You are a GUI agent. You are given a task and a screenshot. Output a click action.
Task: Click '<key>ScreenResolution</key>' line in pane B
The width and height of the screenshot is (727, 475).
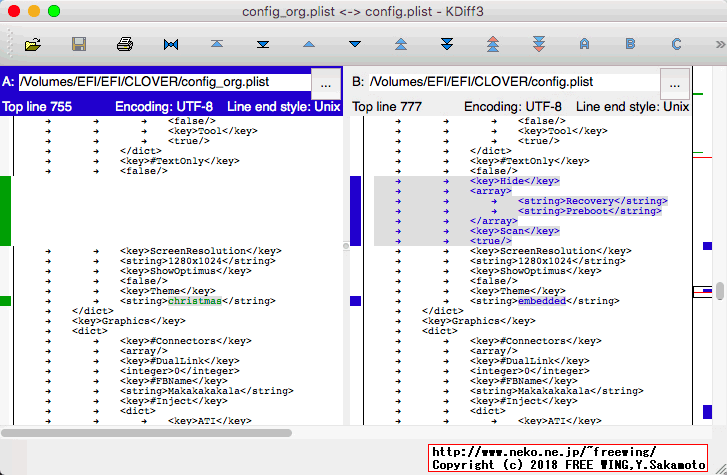[551, 251]
